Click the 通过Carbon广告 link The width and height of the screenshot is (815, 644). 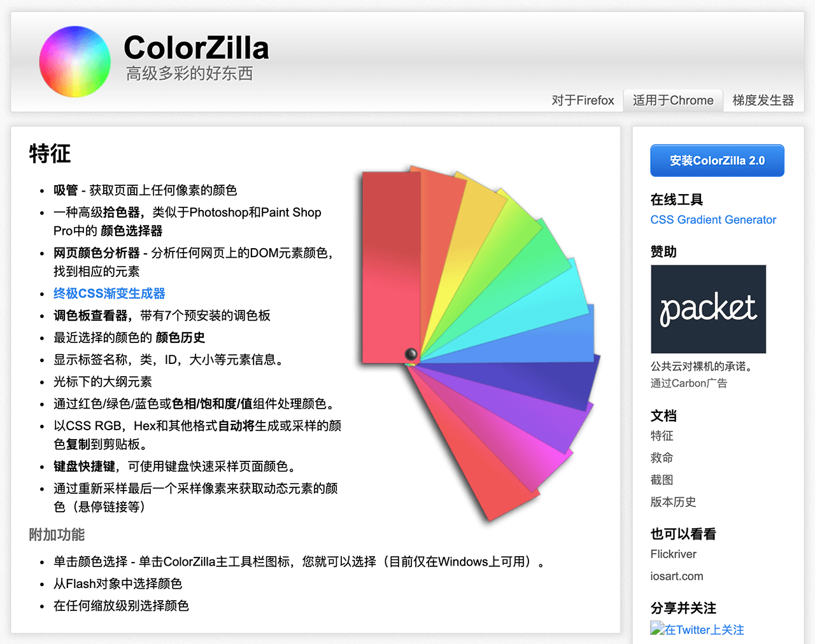coord(688,383)
